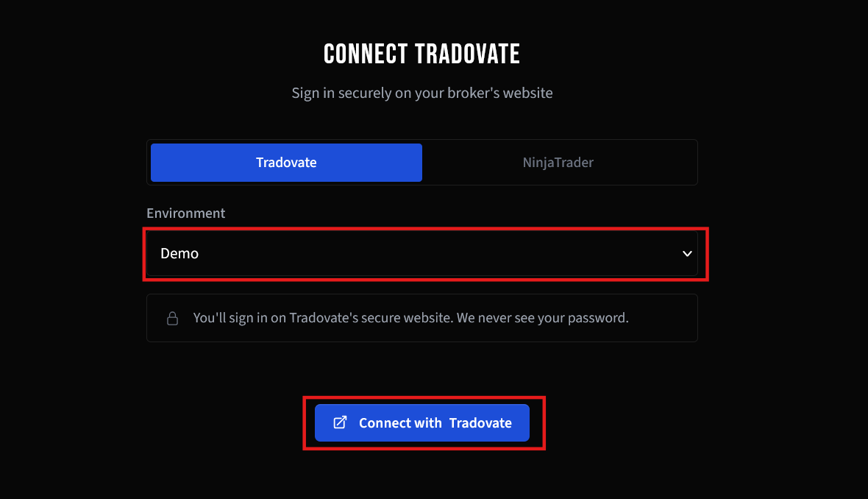Select Tradovate as your broker
Image resolution: width=868 pixels, height=499 pixels.
[285, 162]
